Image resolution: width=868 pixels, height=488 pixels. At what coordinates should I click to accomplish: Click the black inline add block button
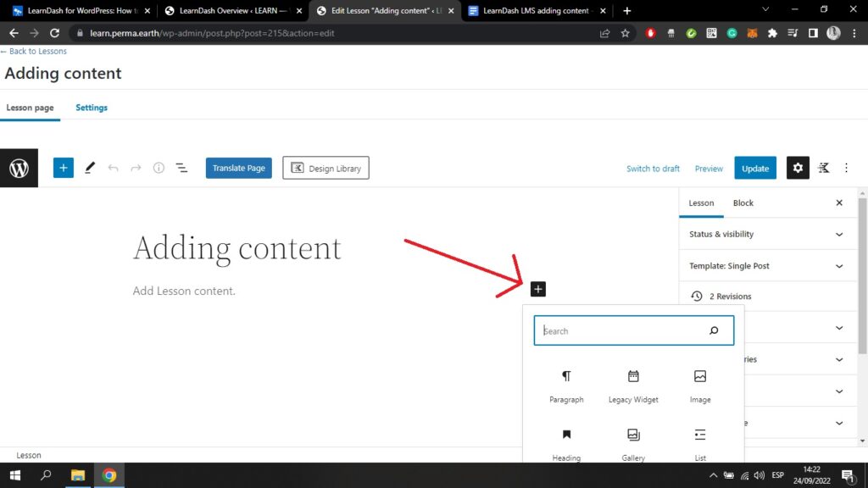click(537, 289)
